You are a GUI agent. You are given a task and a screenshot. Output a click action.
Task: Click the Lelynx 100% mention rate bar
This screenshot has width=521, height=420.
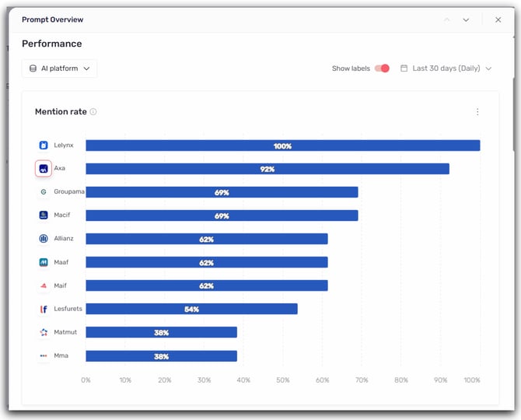point(283,145)
